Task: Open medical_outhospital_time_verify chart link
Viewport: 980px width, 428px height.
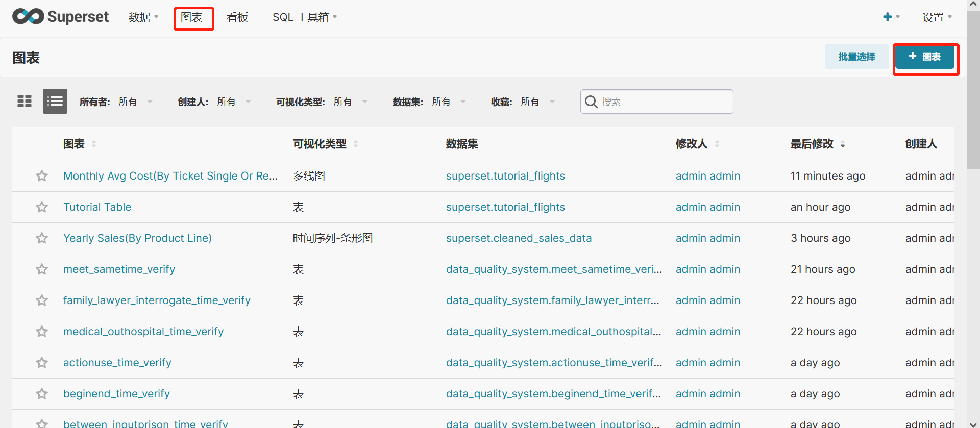Action: click(143, 332)
